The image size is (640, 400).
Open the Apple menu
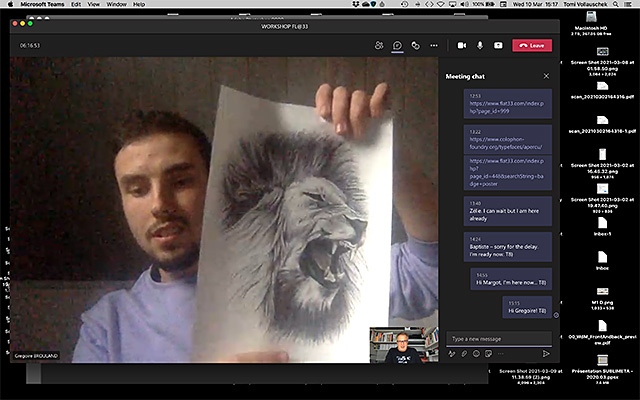pos(11,4)
